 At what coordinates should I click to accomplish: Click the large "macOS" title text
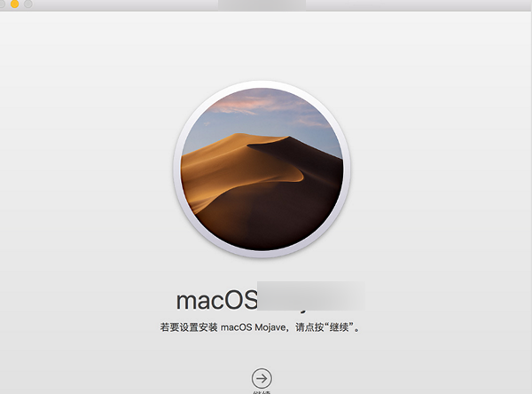point(217,300)
